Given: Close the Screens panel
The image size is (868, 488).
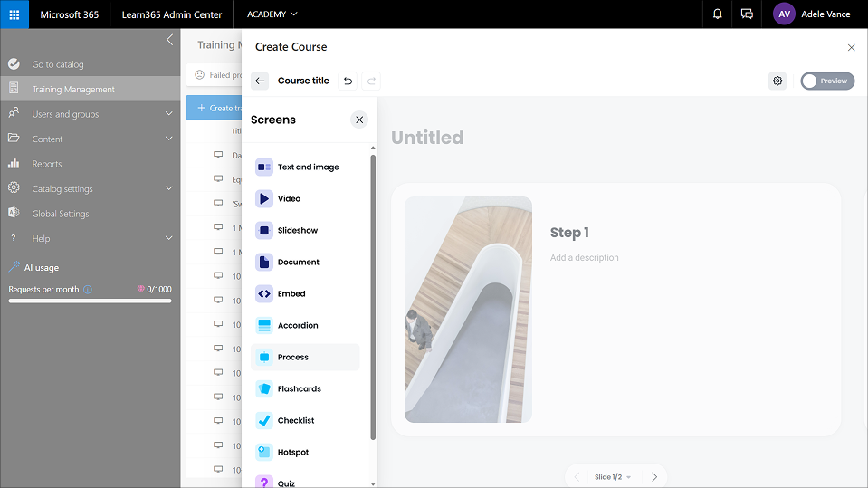Looking at the screenshot, I should click(359, 120).
